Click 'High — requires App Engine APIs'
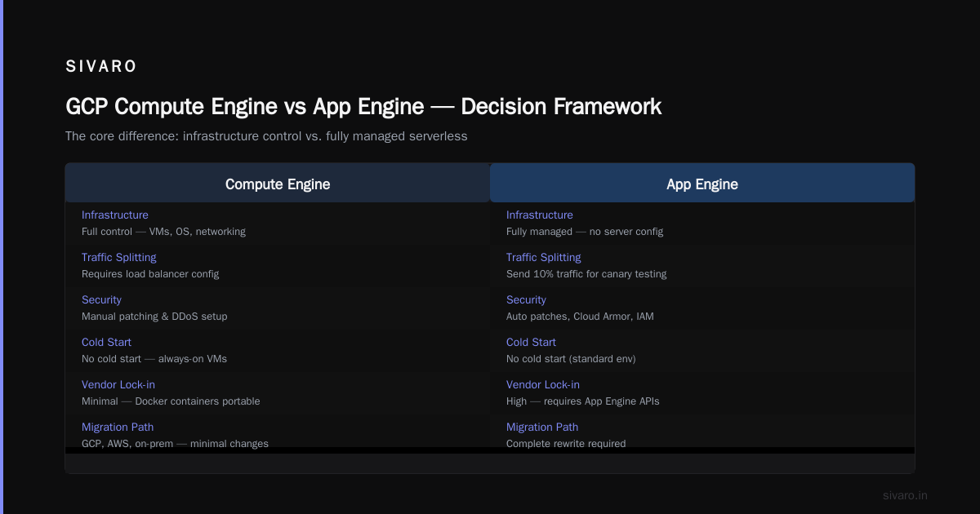Screen dimensions: 980x514 (x=583, y=401)
